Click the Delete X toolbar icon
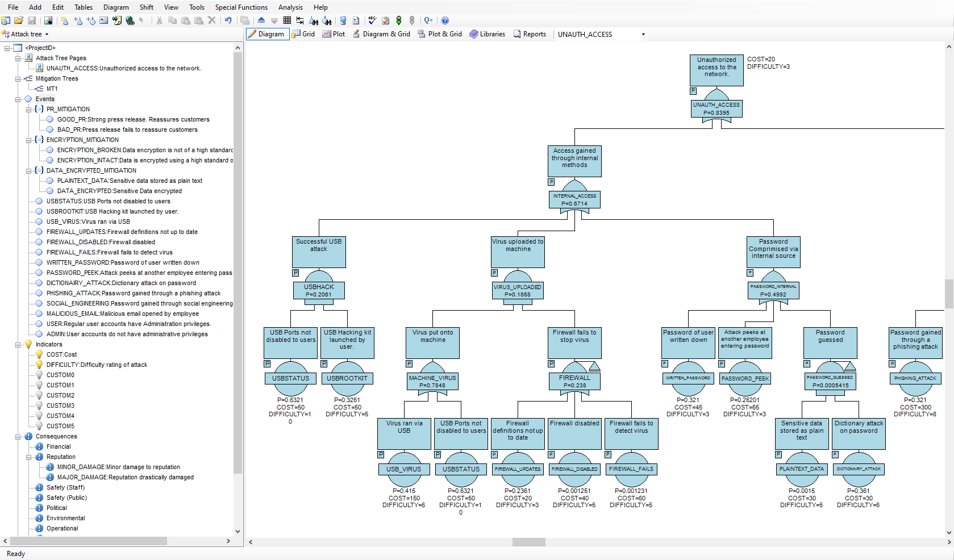The image size is (954, 560). [212, 20]
